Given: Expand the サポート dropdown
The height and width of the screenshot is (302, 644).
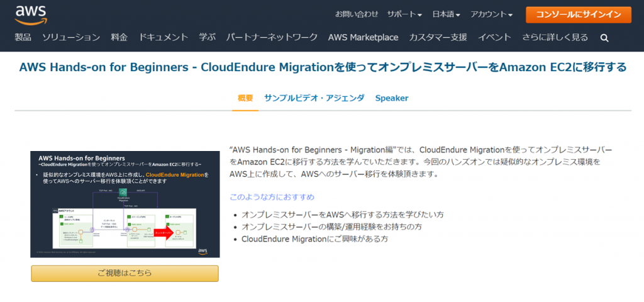Looking at the screenshot, I should pos(404,14).
